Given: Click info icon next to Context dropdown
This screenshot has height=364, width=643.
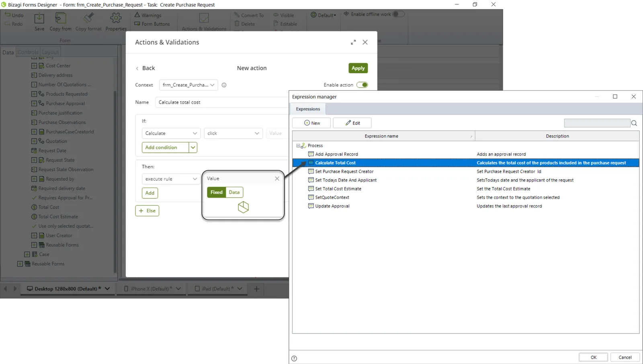Looking at the screenshot, I should tap(224, 85).
